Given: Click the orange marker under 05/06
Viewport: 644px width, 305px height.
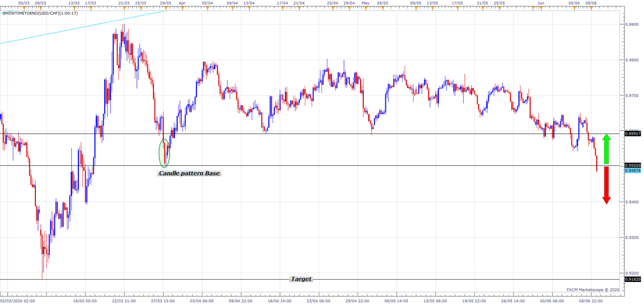Looking at the screenshot, I should [x=574, y=8].
